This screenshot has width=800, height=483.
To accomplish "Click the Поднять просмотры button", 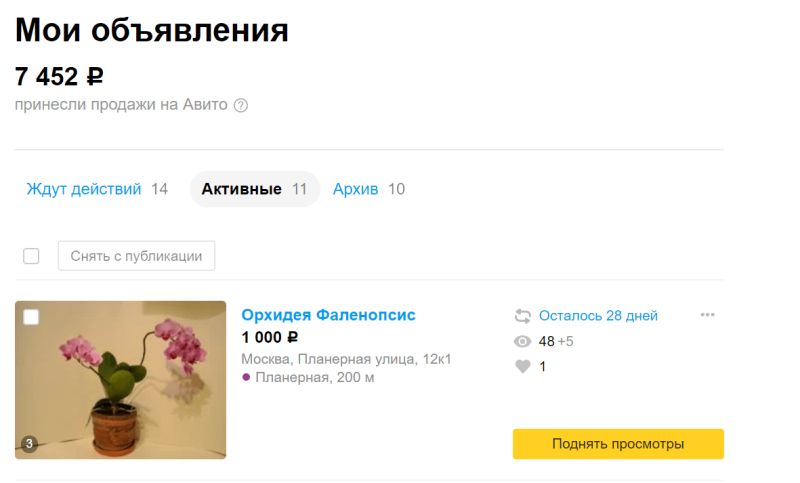I will click(x=618, y=444).
